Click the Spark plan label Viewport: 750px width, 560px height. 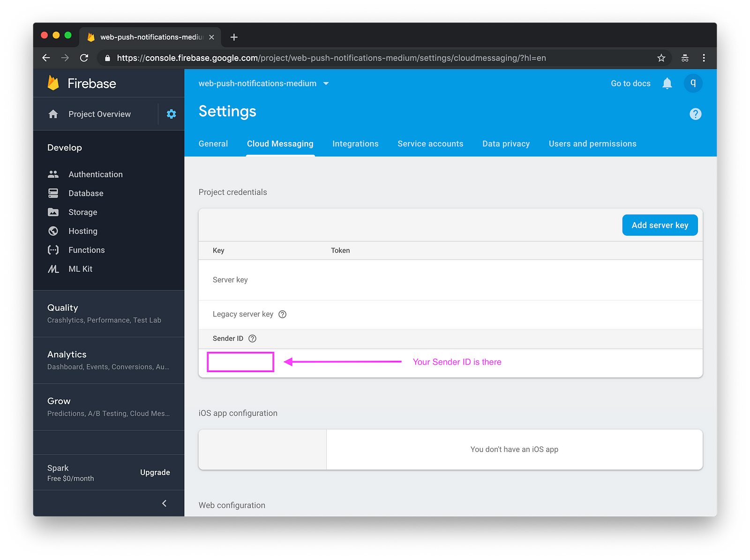pyautogui.click(x=58, y=468)
